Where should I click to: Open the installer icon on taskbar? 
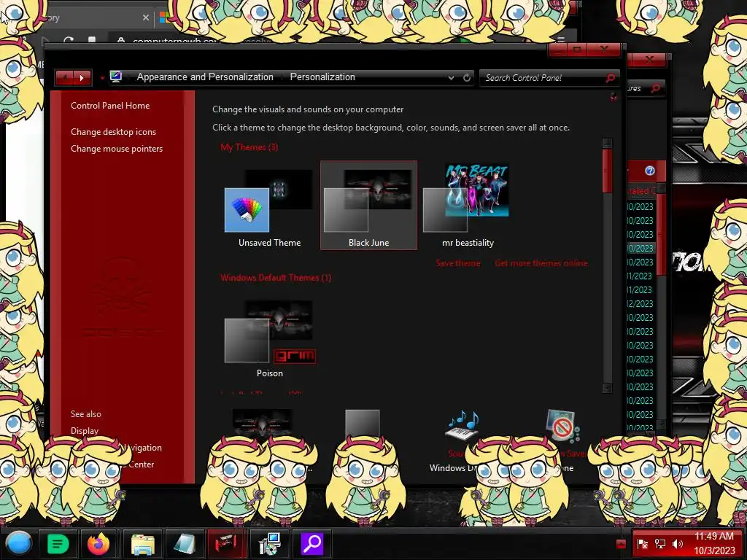click(269, 543)
